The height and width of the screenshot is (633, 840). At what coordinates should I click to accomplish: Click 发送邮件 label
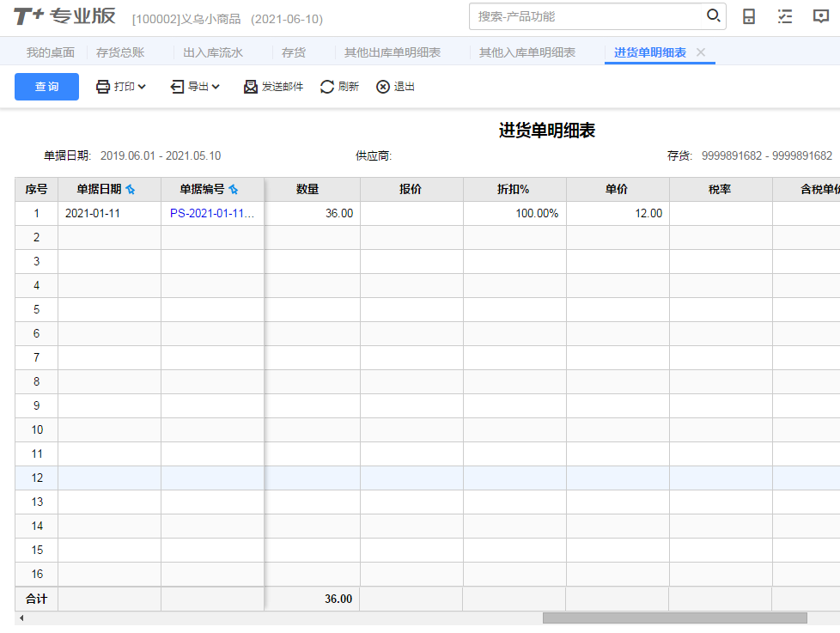coord(283,87)
